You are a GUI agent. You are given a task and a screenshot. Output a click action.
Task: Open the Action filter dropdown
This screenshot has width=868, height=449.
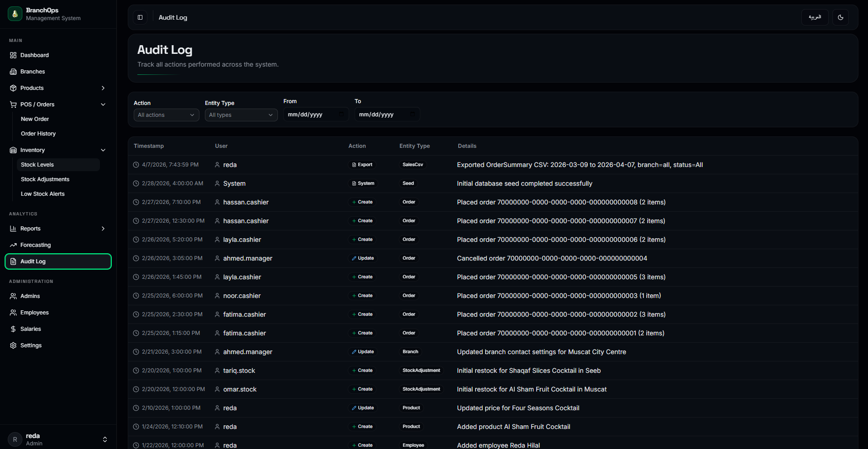pyautogui.click(x=166, y=115)
